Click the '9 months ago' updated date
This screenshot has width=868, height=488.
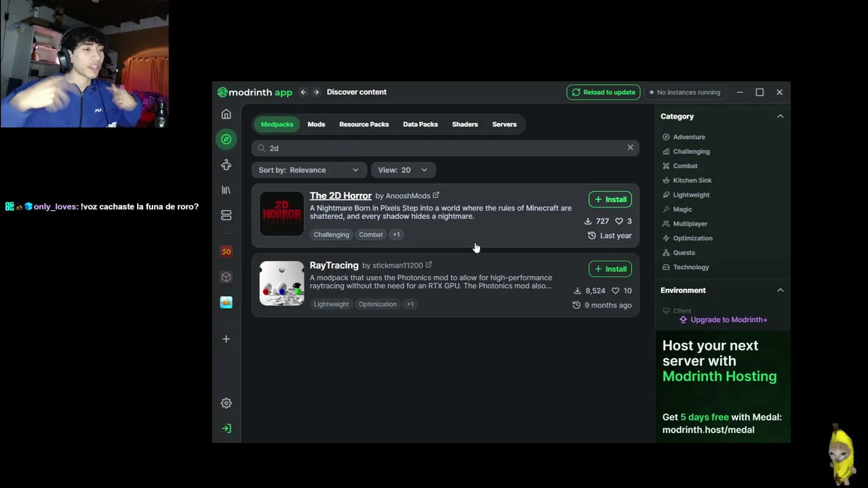[602, 305]
